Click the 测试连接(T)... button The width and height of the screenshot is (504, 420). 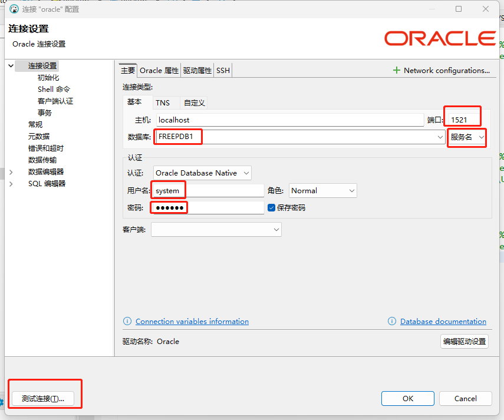pyautogui.click(x=43, y=398)
